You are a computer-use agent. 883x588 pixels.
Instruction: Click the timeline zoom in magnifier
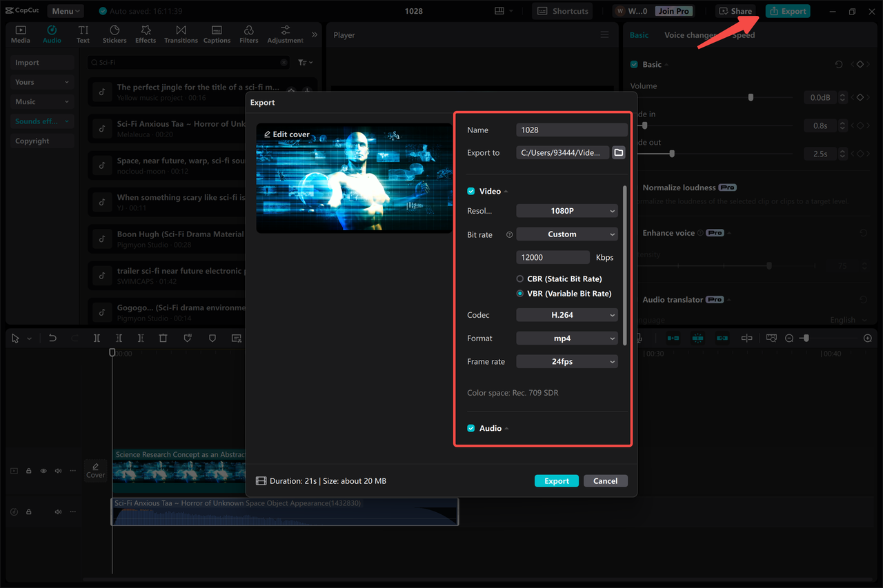(868, 338)
